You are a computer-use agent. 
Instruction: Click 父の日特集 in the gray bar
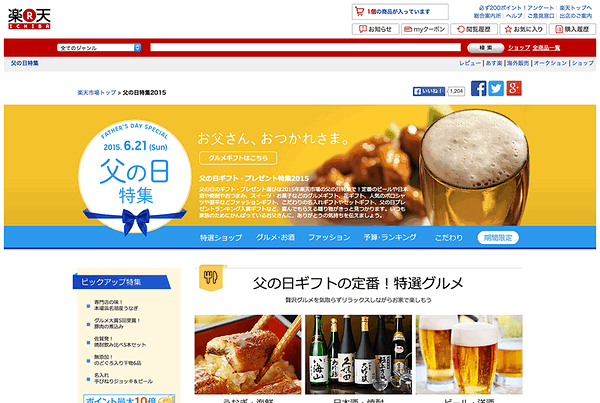24,63
